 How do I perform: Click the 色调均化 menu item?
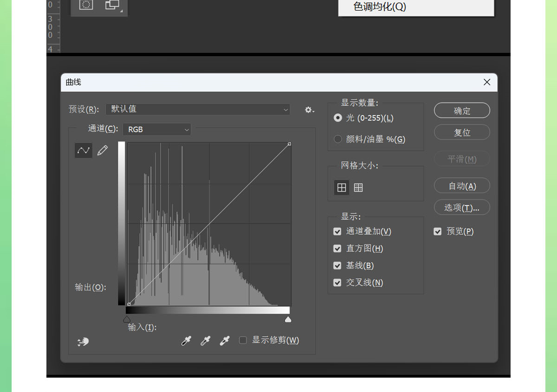[x=380, y=7]
